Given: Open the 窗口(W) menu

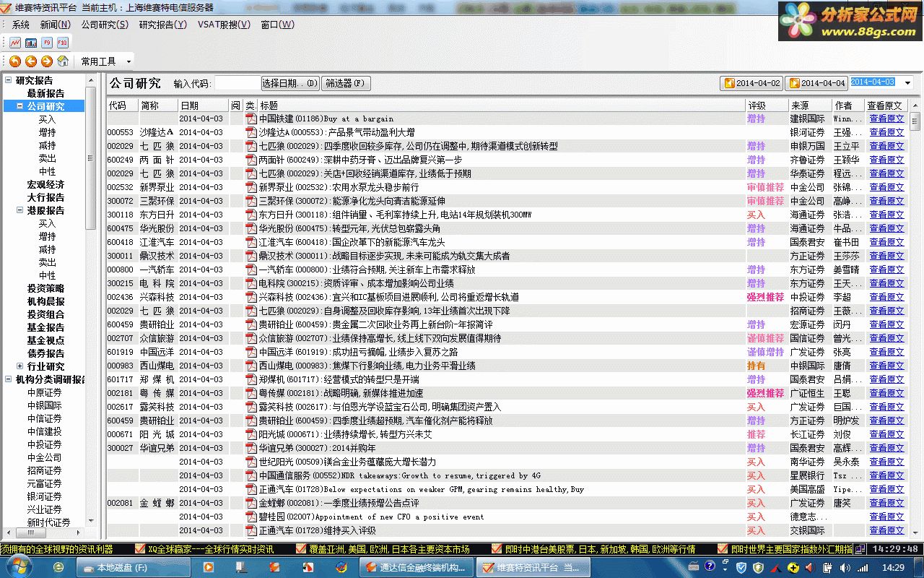Looking at the screenshot, I should coord(278,25).
